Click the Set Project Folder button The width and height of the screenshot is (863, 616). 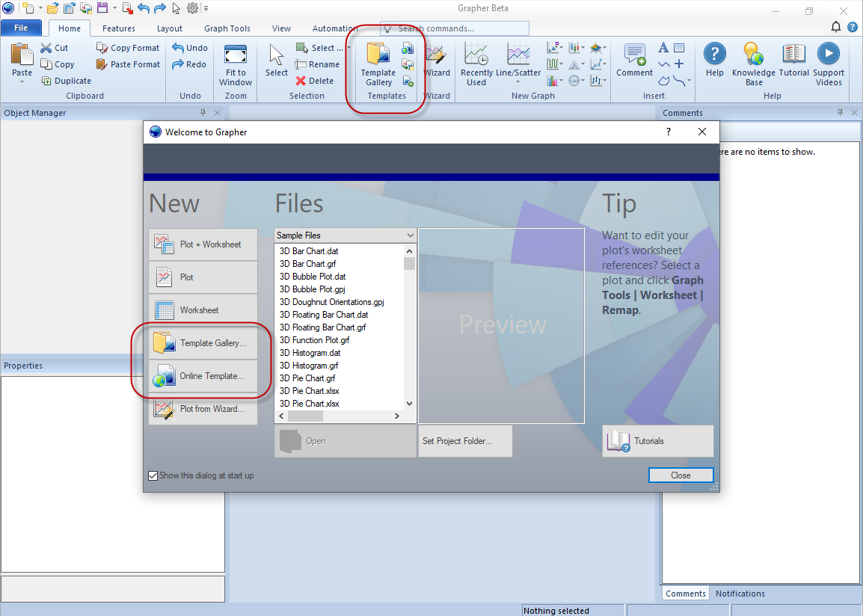click(x=465, y=441)
